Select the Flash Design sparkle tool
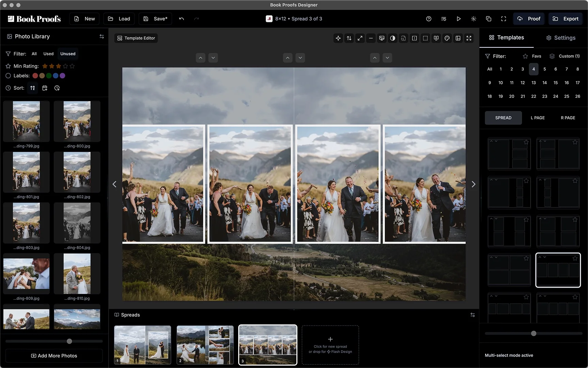This screenshot has width=588, height=368. (338, 38)
